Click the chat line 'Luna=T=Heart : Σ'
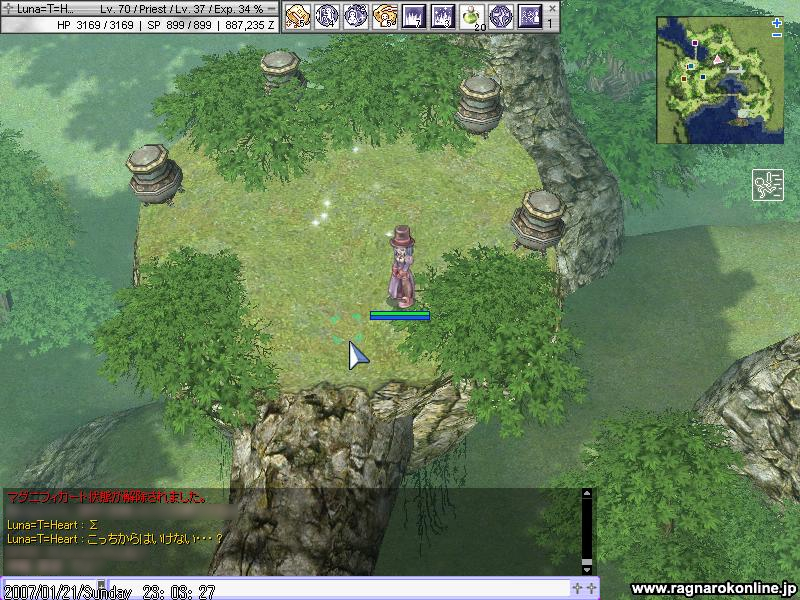The width and height of the screenshot is (800, 600). click(52, 524)
